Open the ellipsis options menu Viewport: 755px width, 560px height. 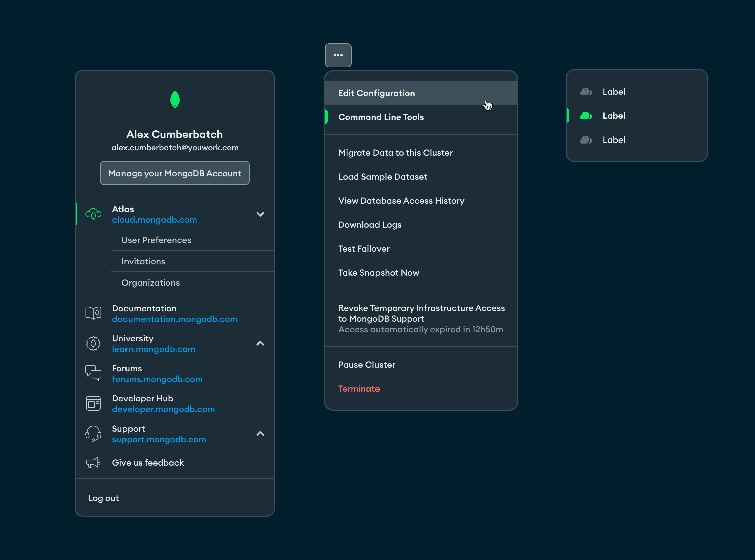(x=338, y=55)
